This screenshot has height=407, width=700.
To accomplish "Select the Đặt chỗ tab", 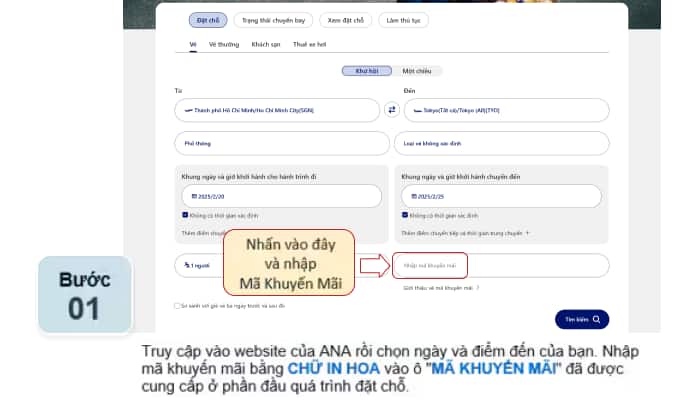I will coord(208,20).
